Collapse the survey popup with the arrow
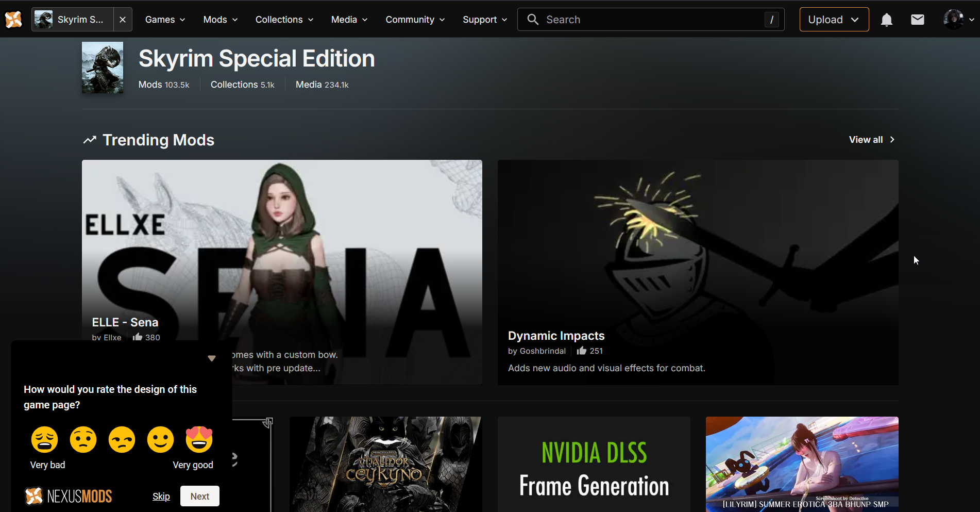 [x=212, y=358]
